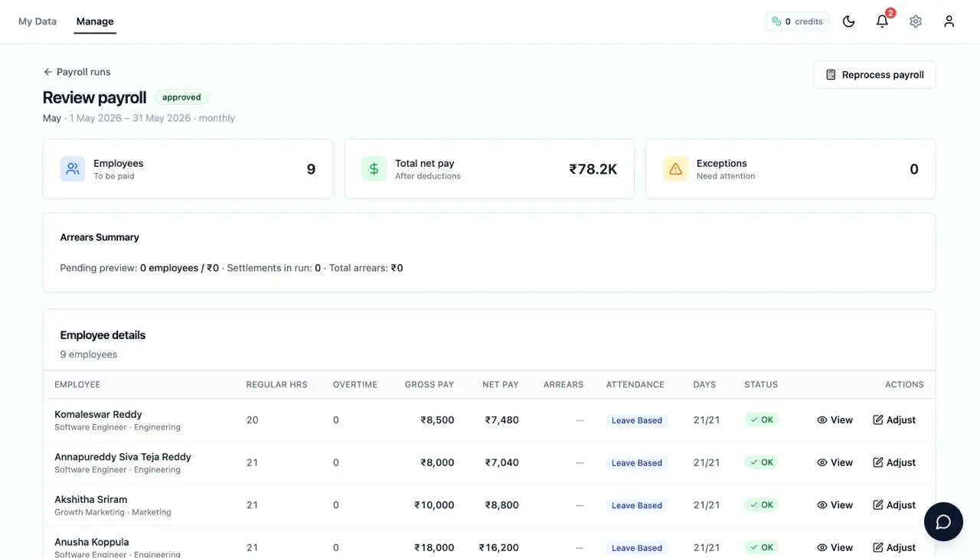Click gross pay ₹10,000 cell

pyautogui.click(x=434, y=505)
